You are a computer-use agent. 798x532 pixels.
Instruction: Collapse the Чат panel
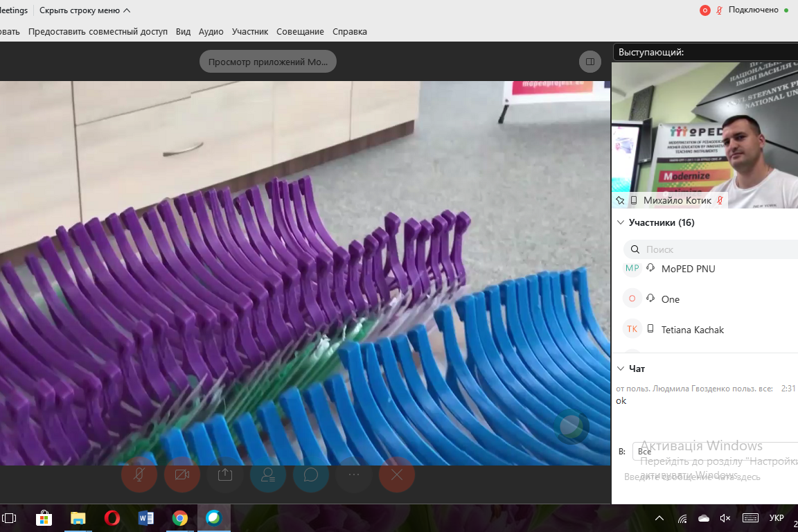coord(620,369)
